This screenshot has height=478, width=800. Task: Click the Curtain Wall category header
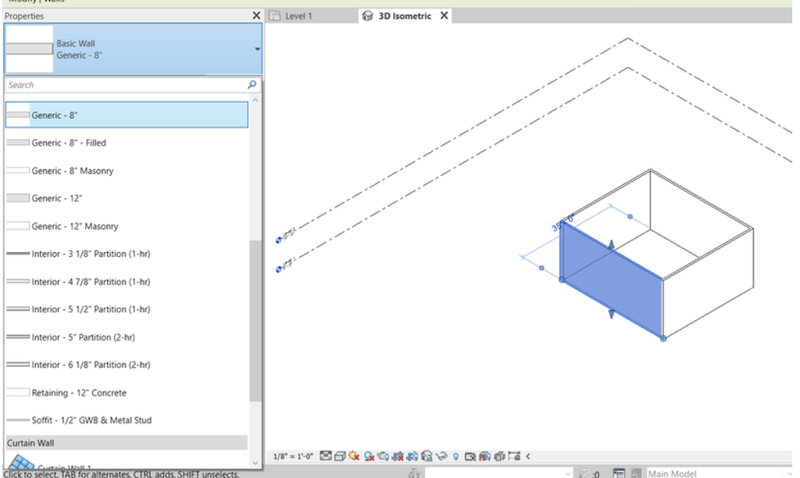tap(127, 443)
